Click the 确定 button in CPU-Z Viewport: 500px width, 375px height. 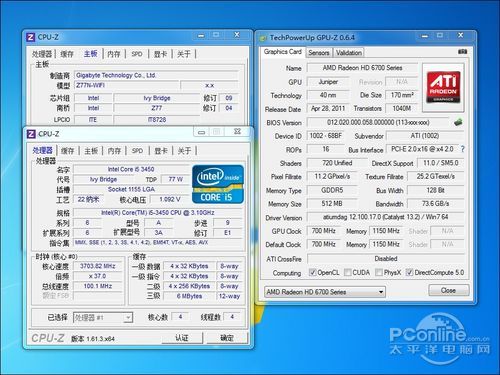[x=227, y=338]
